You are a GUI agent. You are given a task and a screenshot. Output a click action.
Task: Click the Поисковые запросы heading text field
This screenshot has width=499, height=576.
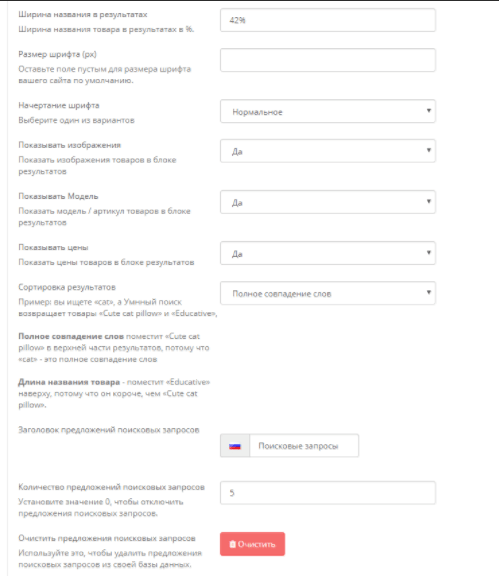[304, 446]
